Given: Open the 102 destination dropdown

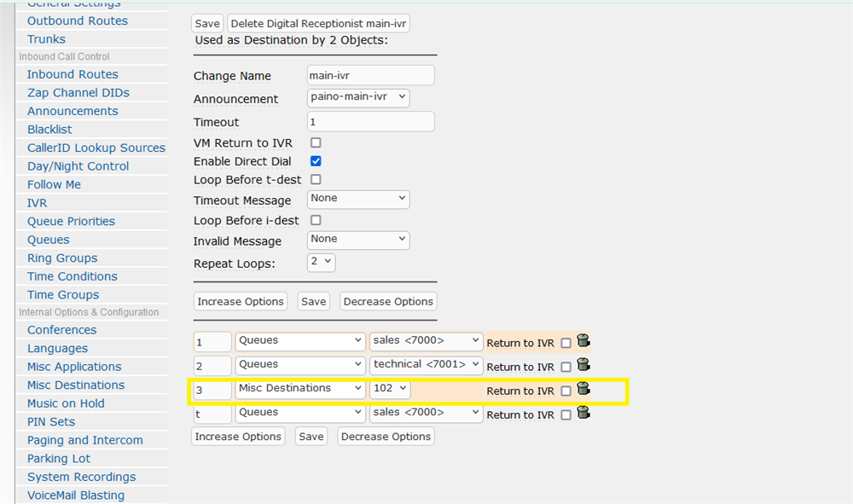Looking at the screenshot, I should coord(390,389).
